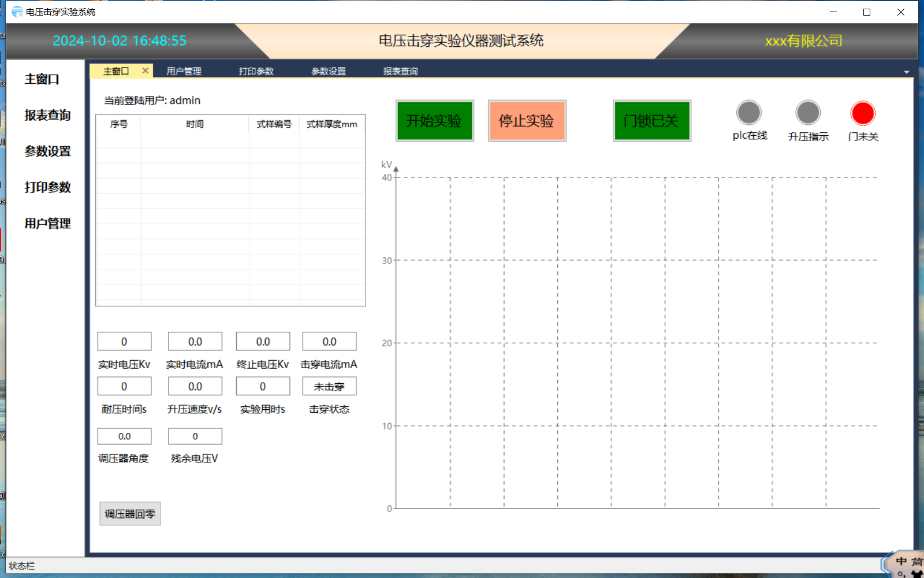This screenshot has width=924, height=578.
Task: Click the 实验用时 value field
Action: (263, 386)
